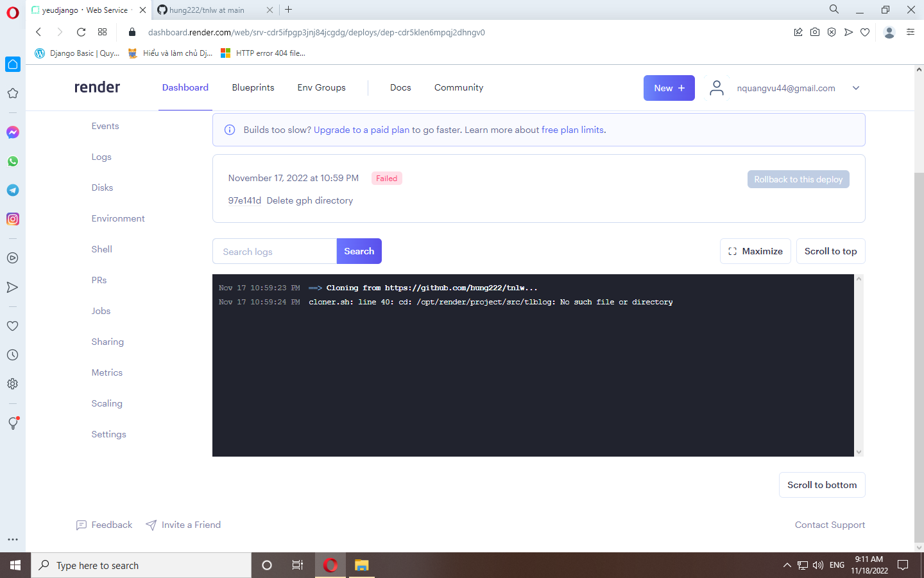Switch to hung222/tnlw GitHub tab
The image size is (924, 578).
(207, 10)
